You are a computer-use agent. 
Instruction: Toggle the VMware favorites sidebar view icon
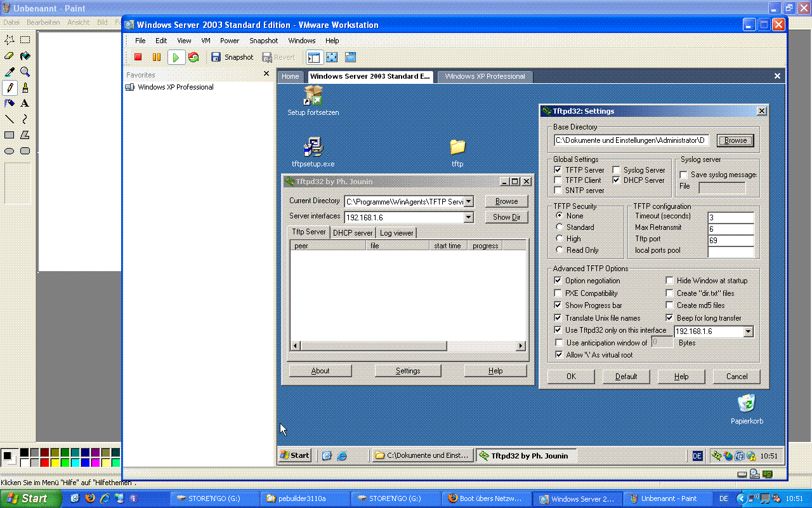tap(314, 57)
